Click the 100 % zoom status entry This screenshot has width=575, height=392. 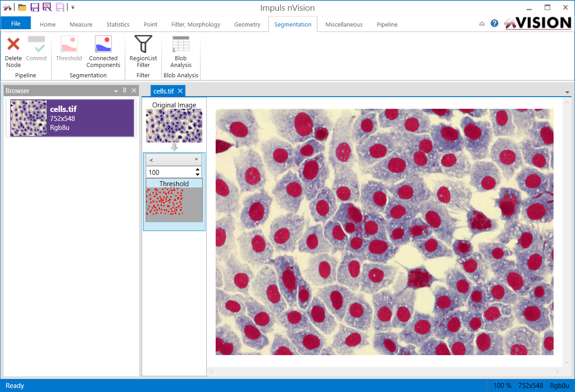coord(502,386)
